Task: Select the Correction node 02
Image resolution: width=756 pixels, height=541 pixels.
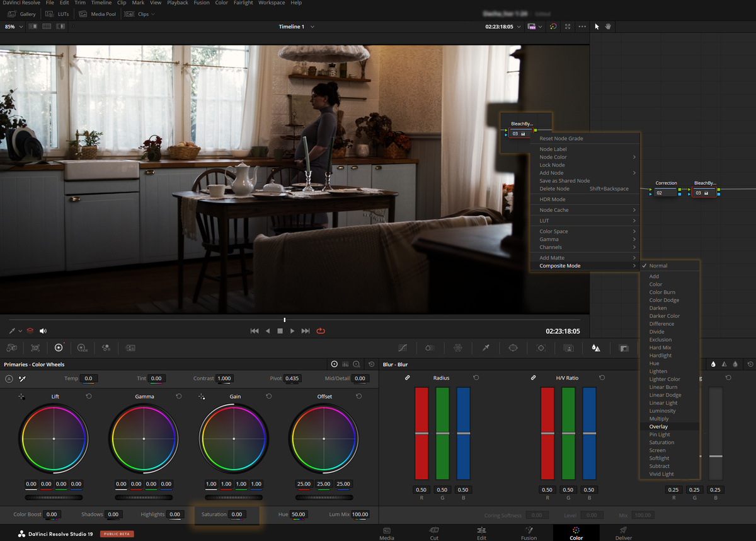Action: 666,193
